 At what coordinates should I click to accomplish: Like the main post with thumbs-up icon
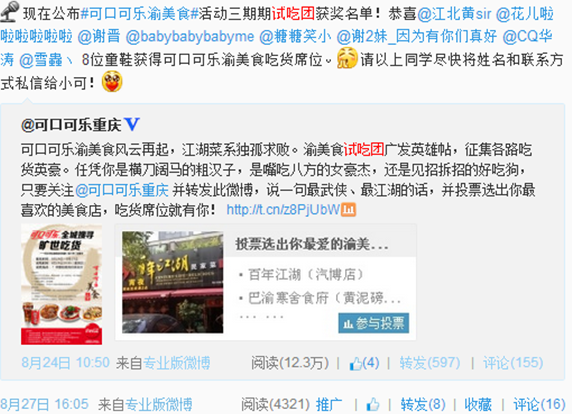point(373,405)
